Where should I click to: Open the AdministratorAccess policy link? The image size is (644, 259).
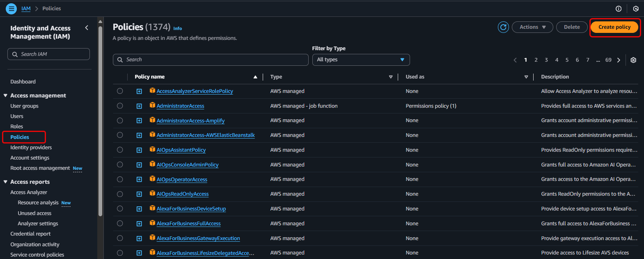181,106
